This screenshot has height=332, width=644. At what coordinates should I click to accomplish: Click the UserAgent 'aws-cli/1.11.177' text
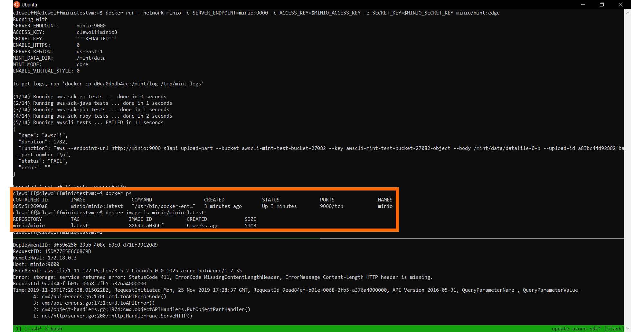(x=68, y=271)
